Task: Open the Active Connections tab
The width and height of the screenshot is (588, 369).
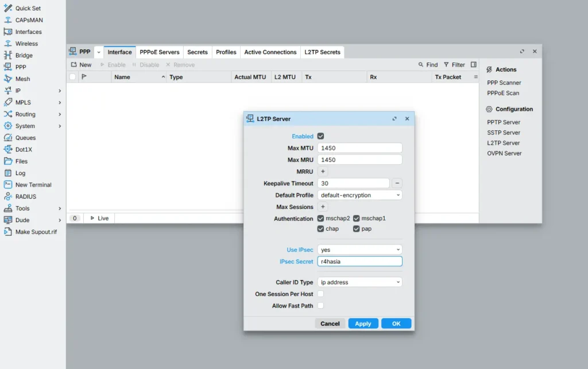Action: 270,52
